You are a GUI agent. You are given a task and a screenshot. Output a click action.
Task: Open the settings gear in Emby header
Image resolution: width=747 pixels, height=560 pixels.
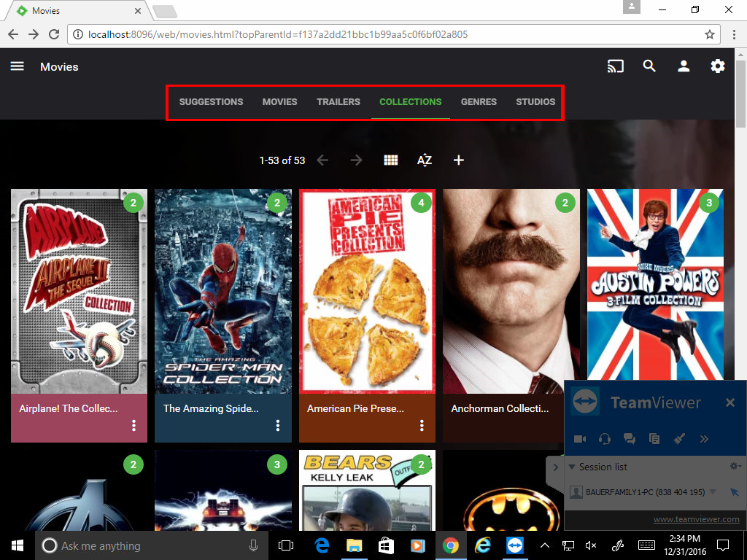click(718, 66)
